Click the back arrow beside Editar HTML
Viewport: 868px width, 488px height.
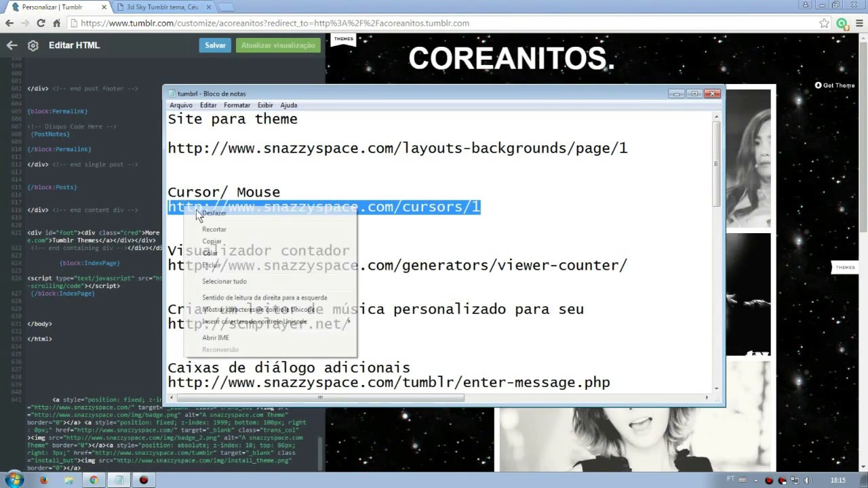coord(12,45)
